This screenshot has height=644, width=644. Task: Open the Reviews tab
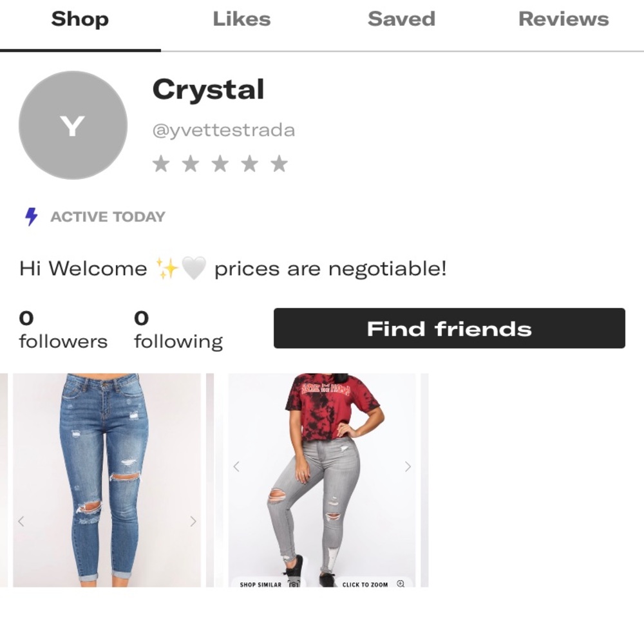tap(563, 19)
